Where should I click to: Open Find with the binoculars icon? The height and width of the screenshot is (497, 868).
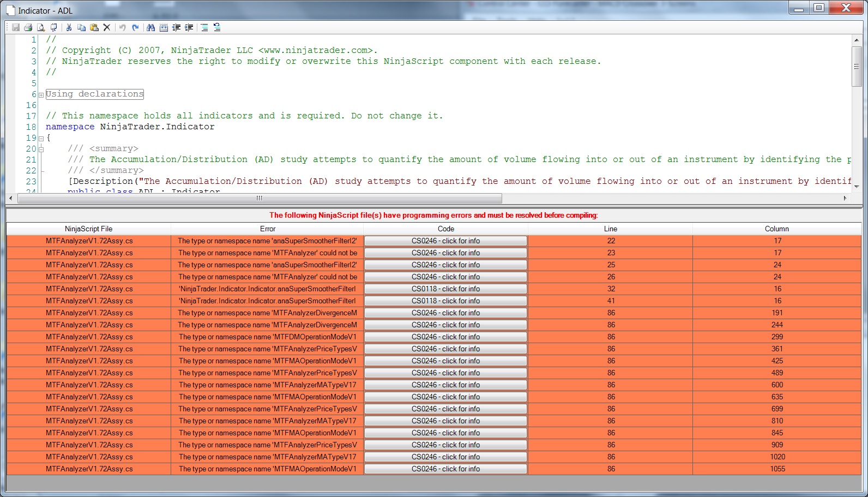[151, 27]
